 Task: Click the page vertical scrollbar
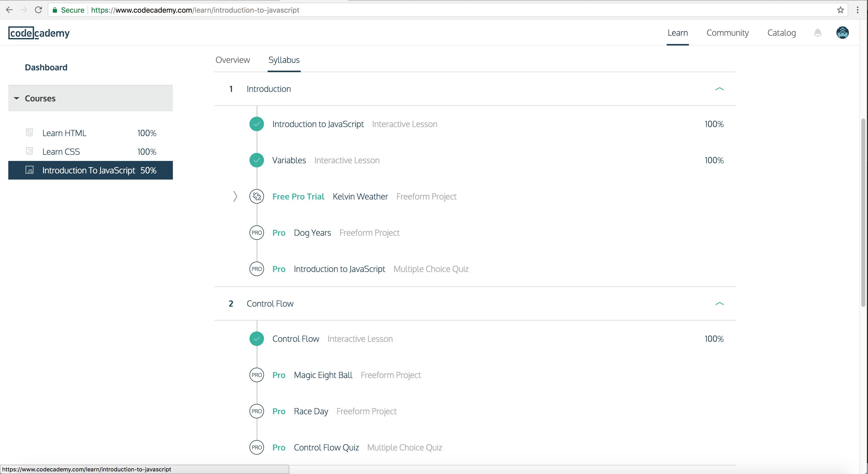coord(863,212)
